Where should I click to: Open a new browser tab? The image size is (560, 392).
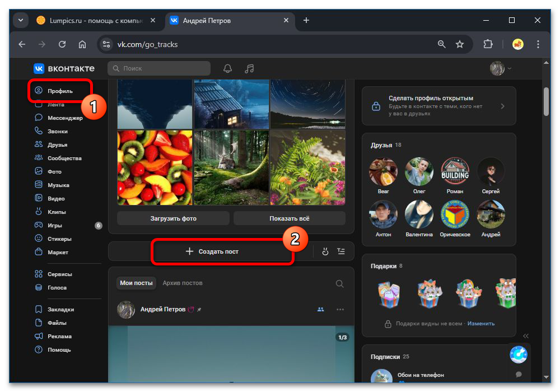tap(306, 20)
